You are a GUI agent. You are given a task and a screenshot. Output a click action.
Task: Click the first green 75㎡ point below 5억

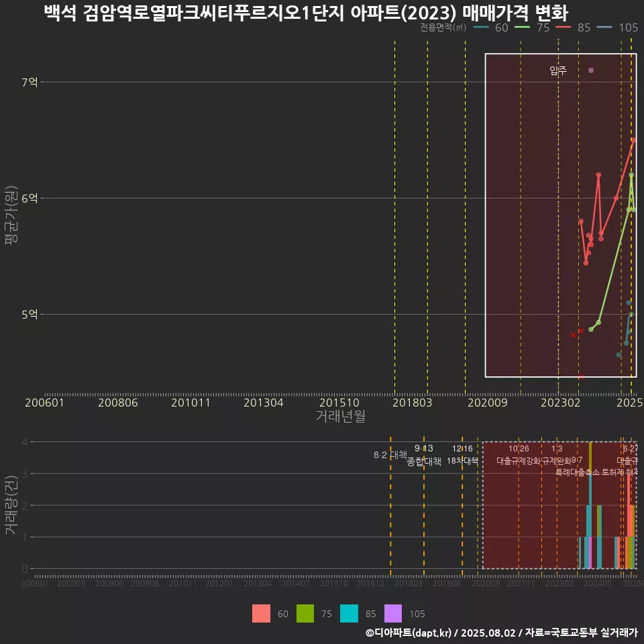coord(591,329)
